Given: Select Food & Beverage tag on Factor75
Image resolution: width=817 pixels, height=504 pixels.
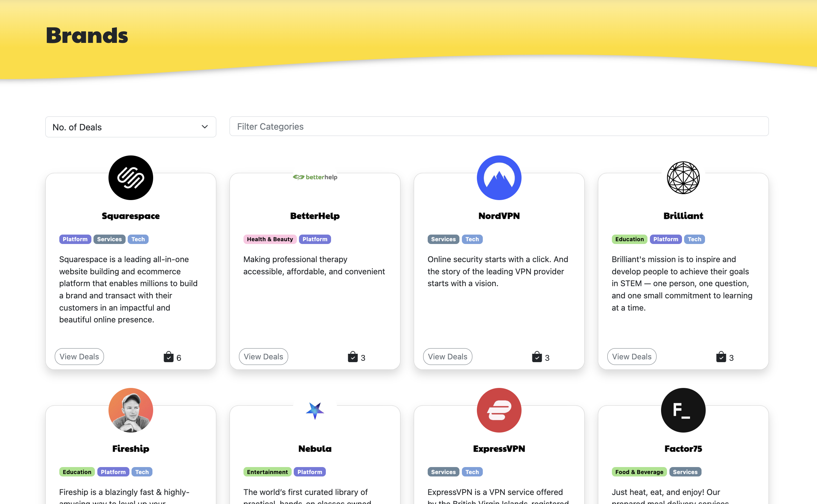Looking at the screenshot, I should [639, 472].
